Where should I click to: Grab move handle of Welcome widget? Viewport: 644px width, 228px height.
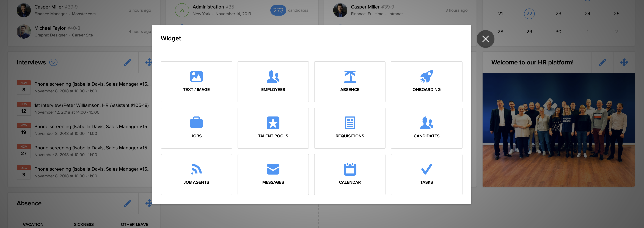624,62
